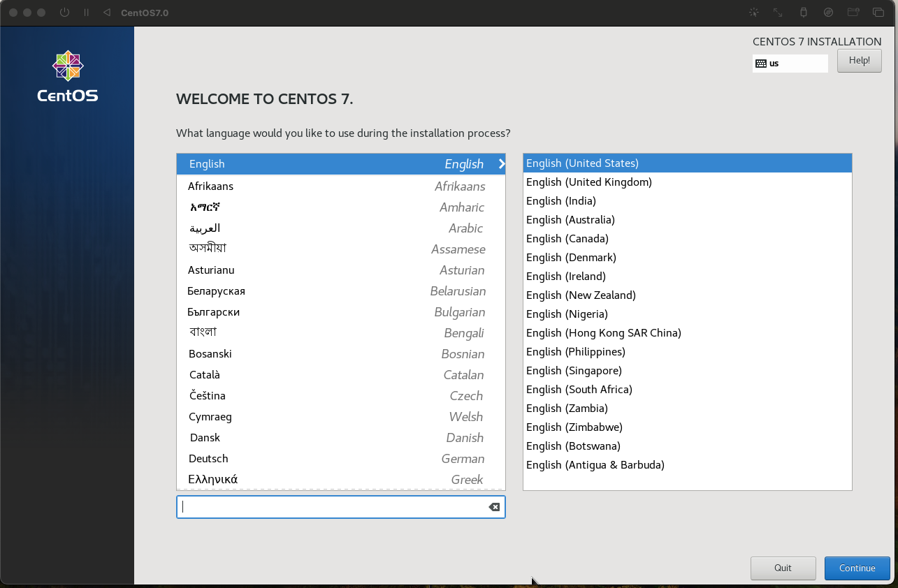Select the Belarusian language row
The height and width of the screenshot is (588, 898).
click(x=341, y=291)
